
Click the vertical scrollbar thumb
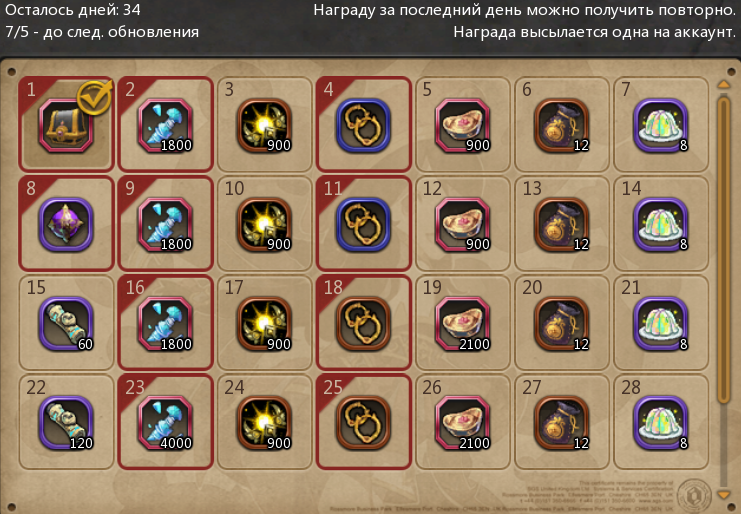(724, 249)
